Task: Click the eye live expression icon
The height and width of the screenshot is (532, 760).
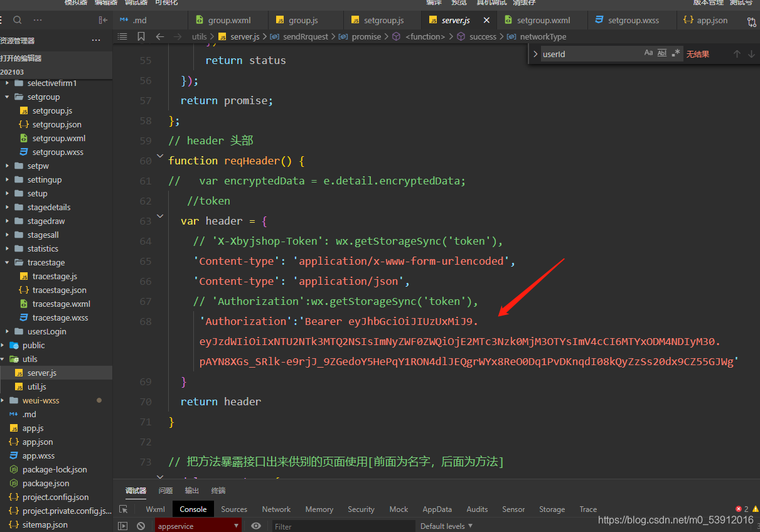Action: [256, 526]
